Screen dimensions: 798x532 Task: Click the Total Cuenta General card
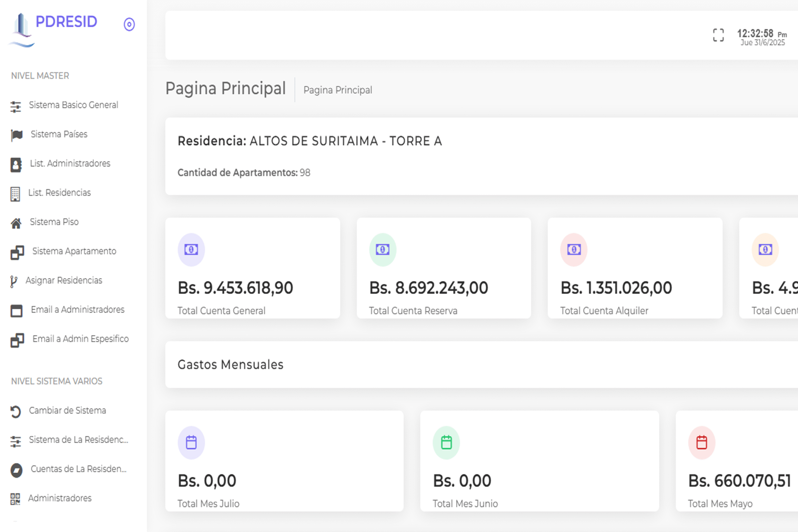[252, 268]
